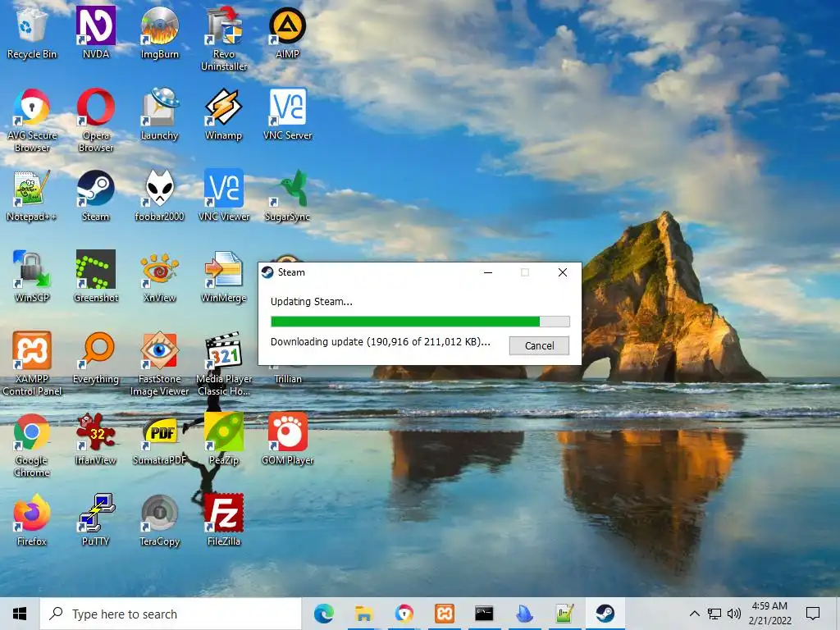
Task: Select the FastStone Image Viewer shortcut
Action: coord(160,363)
